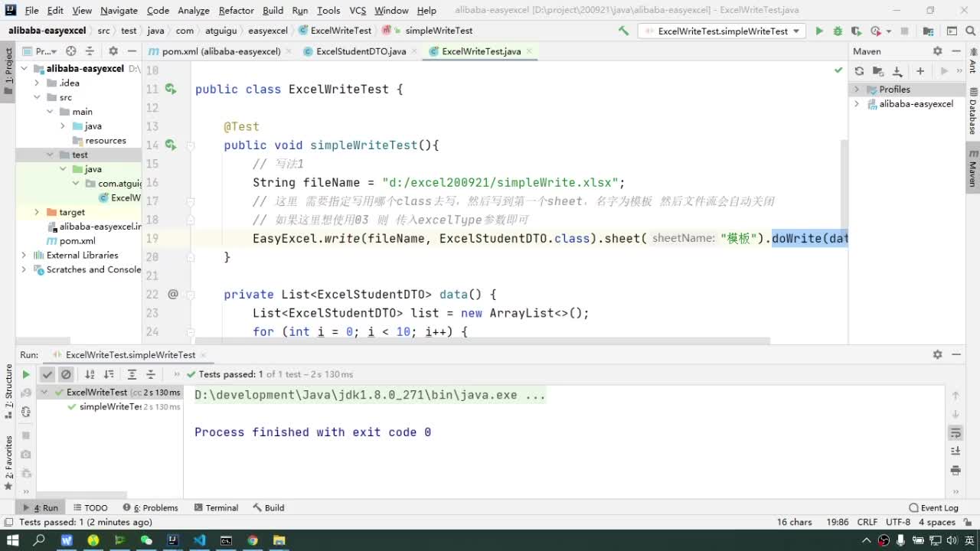Collapse the src folder
This screenshot has height=551, width=980.
tap(36, 97)
